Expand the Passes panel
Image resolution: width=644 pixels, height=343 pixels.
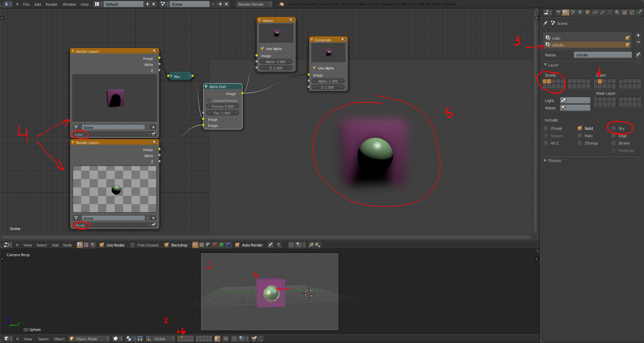[554, 161]
